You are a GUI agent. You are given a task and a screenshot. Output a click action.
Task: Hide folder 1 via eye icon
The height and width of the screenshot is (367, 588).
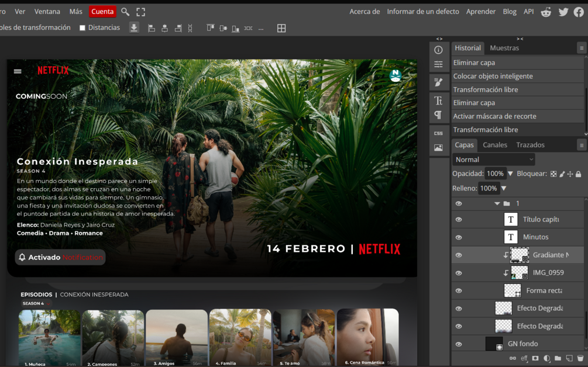pyautogui.click(x=459, y=203)
